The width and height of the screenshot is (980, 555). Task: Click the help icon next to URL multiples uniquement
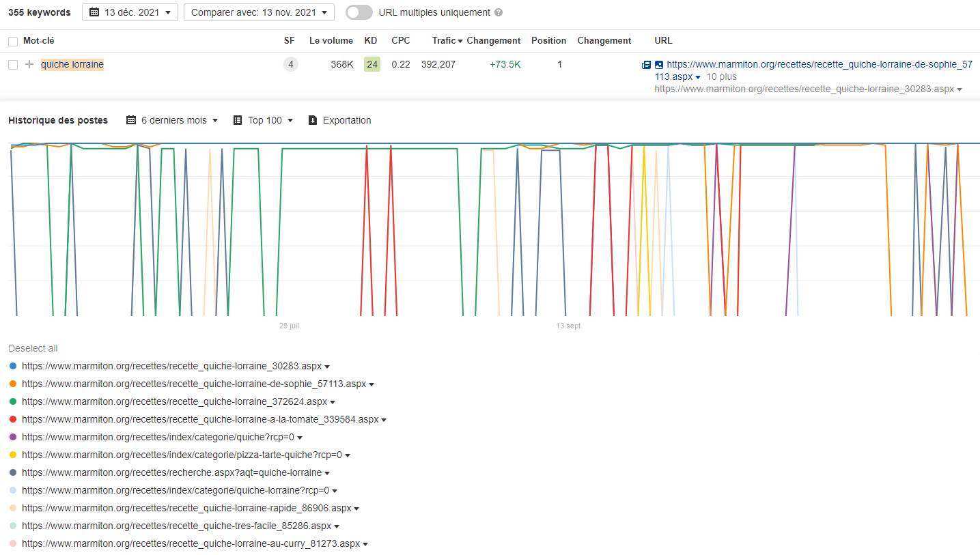pos(499,12)
